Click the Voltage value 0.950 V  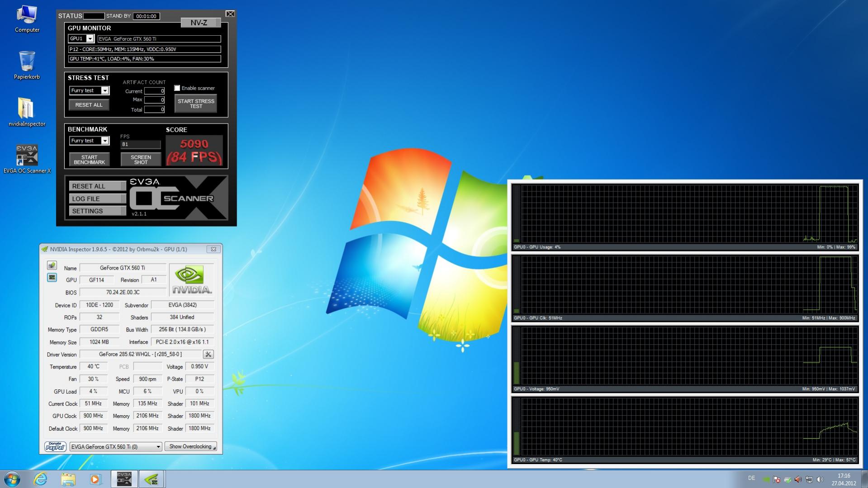199,366
